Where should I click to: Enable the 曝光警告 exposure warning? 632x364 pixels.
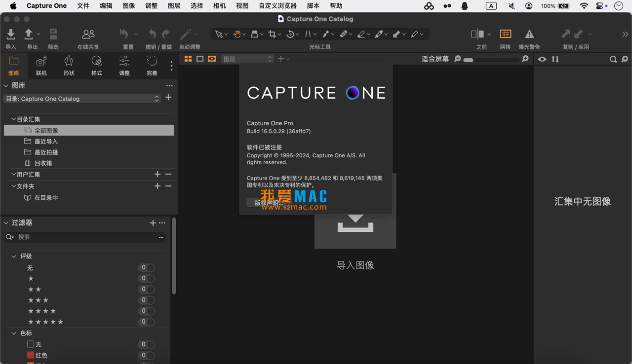point(529,35)
